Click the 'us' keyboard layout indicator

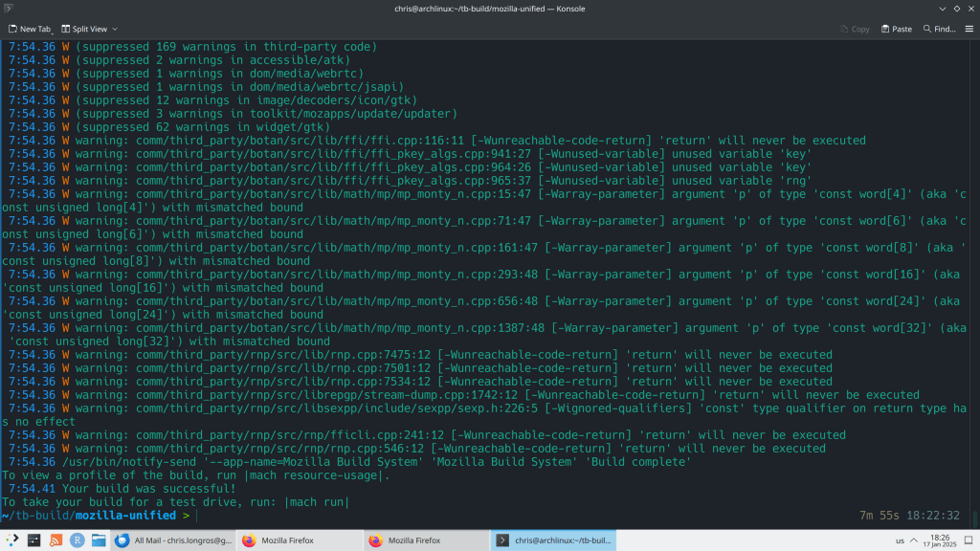900,540
